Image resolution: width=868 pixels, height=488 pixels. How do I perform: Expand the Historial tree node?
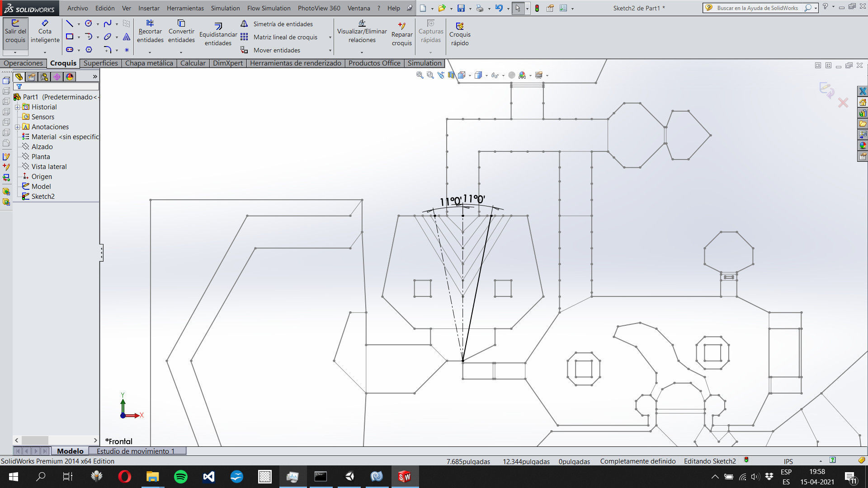coord(17,107)
